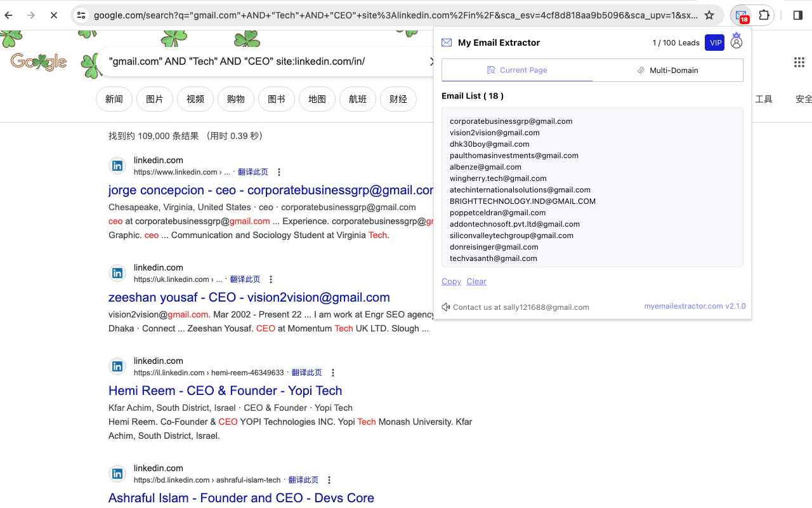Open the 工具 search tools dropdown

tap(764, 99)
